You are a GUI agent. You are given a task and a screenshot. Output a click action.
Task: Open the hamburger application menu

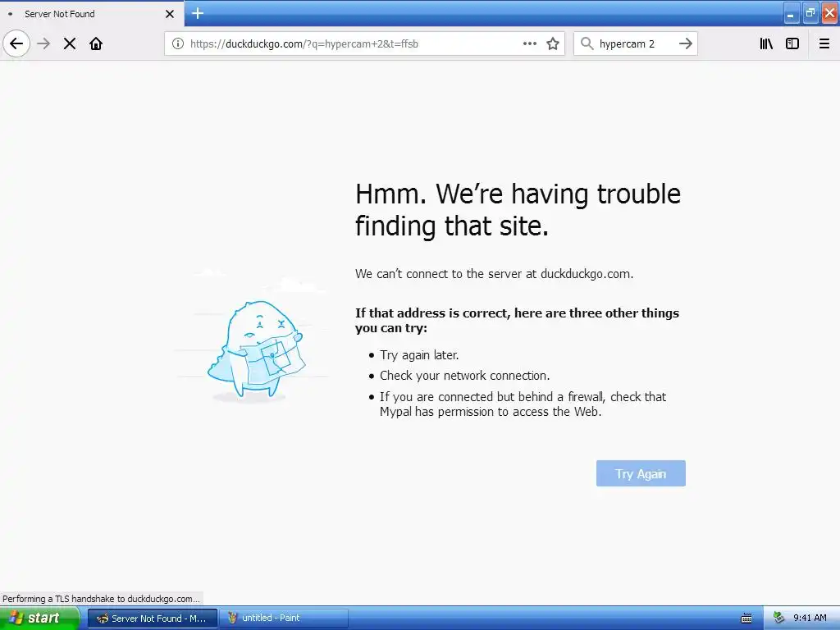(824, 43)
